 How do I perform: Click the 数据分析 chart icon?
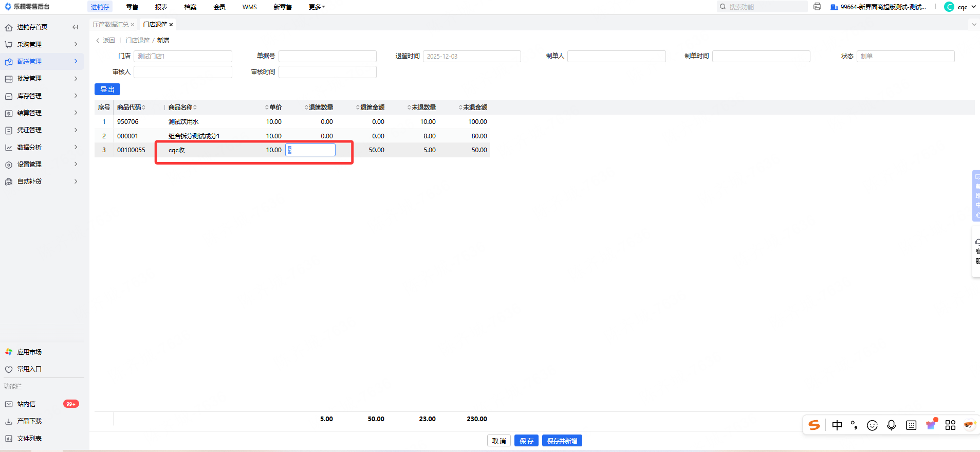[9, 148]
